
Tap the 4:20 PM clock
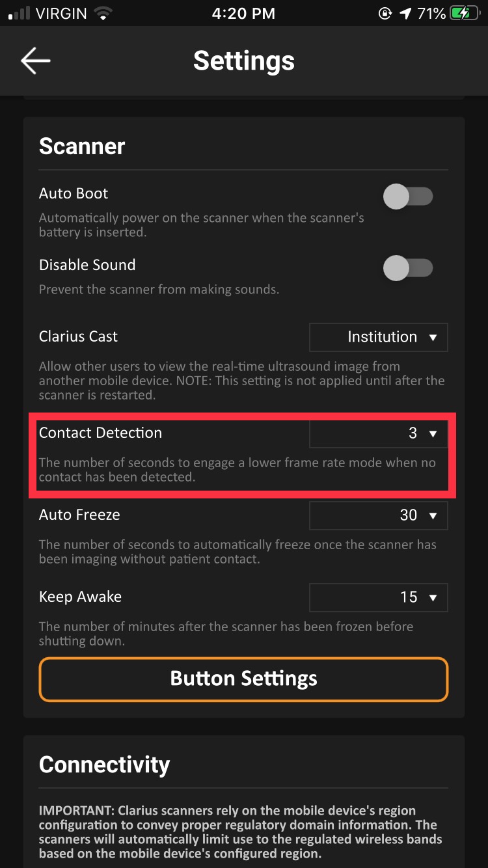click(244, 13)
